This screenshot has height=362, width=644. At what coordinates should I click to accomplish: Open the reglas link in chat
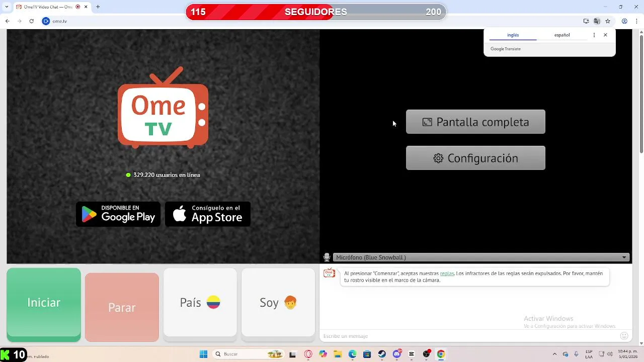(447, 274)
